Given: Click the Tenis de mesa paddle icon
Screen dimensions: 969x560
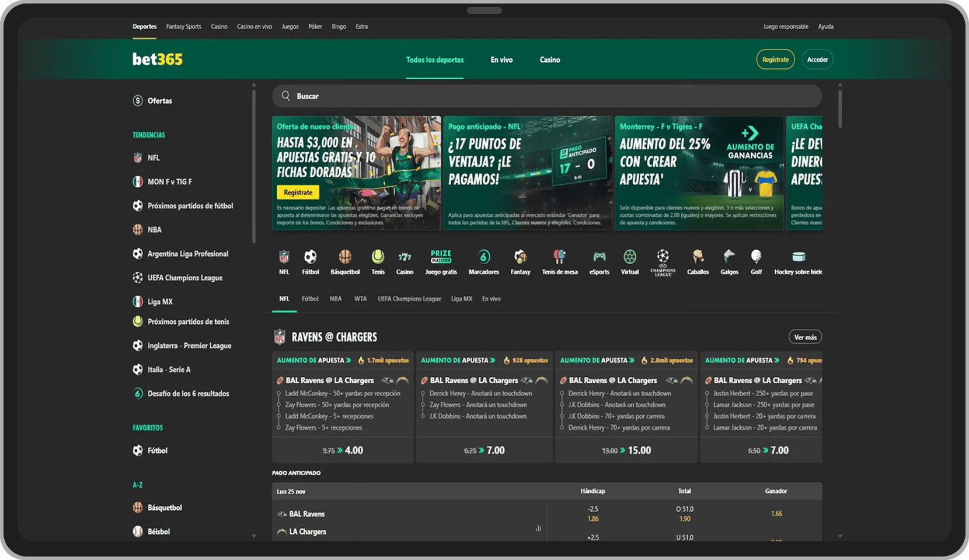Looking at the screenshot, I should point(559,257).
